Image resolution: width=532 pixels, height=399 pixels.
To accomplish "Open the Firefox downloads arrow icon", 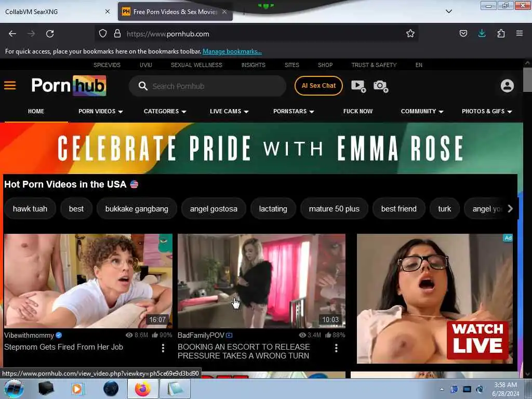I will (482, 33).
